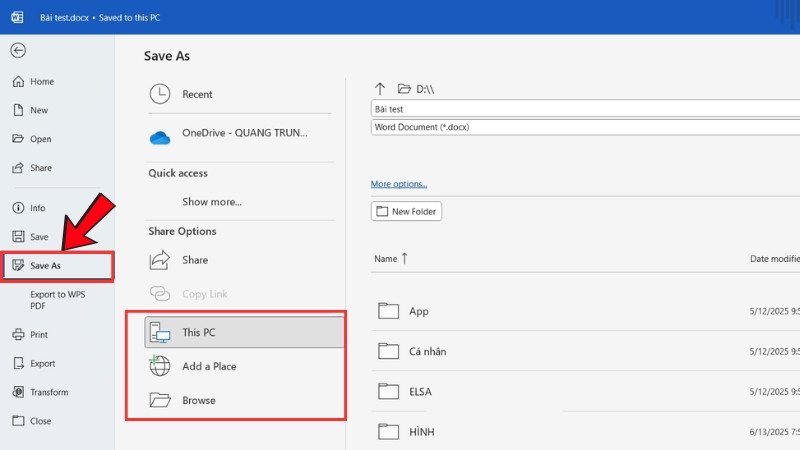Choose Export to WPS PDF
Screen dimensions: 800x450
[57, 300]
